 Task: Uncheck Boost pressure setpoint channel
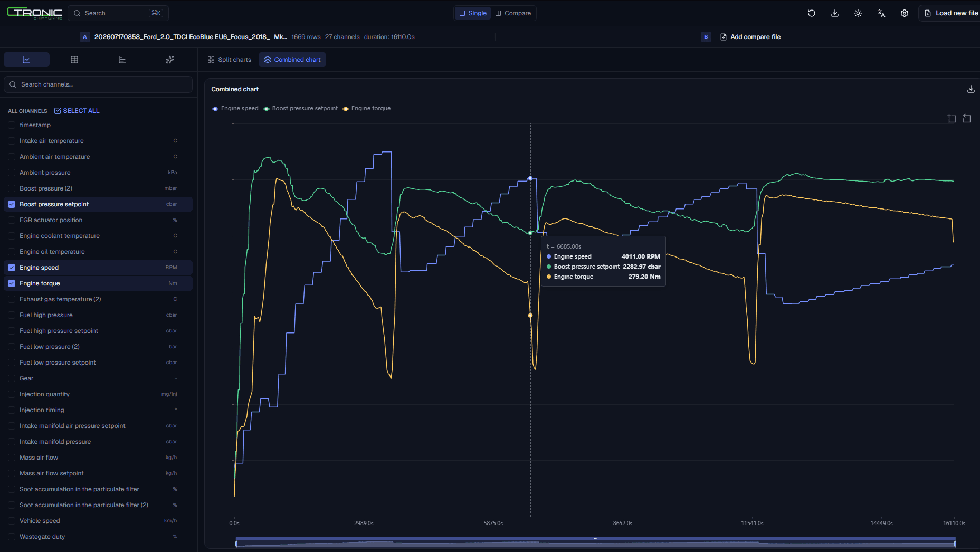click(12, 204)
